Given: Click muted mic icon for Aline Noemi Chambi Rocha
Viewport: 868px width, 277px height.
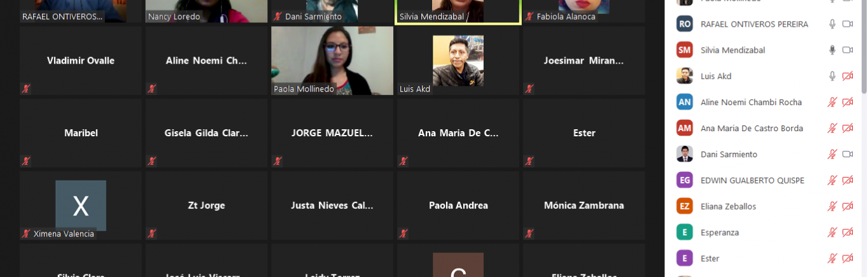Looking at the screenshot, I should [x=832, y=103].
